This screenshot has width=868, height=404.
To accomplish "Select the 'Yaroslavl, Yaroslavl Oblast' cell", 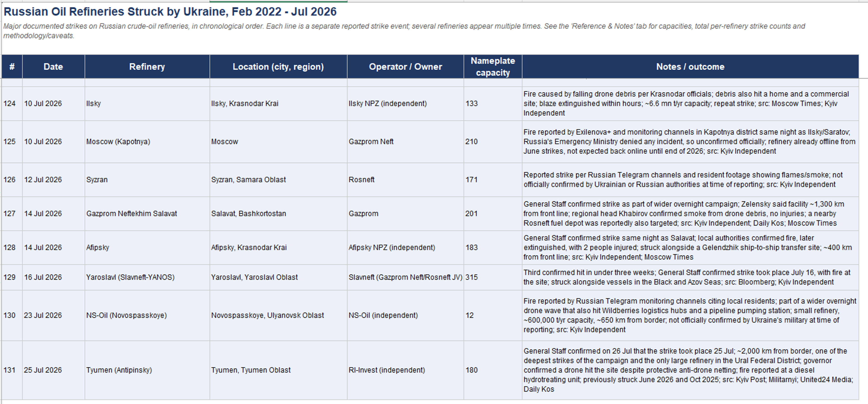I will coord(278,277).
